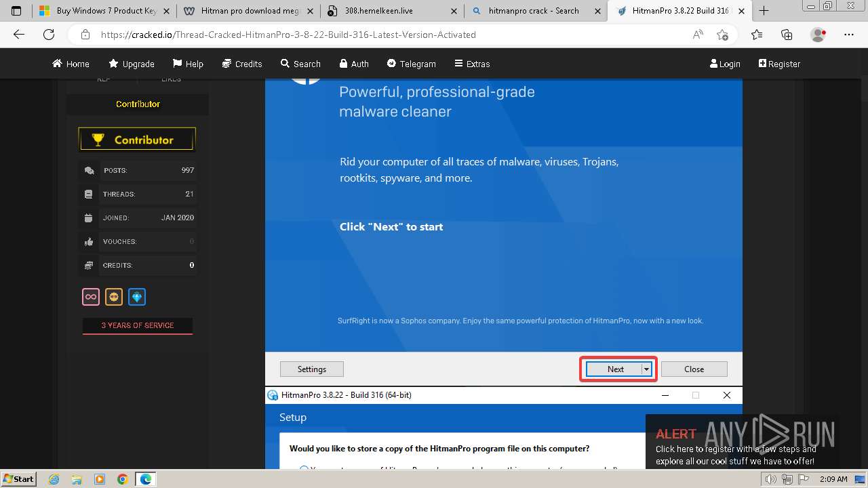Launch Internet Explorer from the taskbar

[x=54, y=479]
